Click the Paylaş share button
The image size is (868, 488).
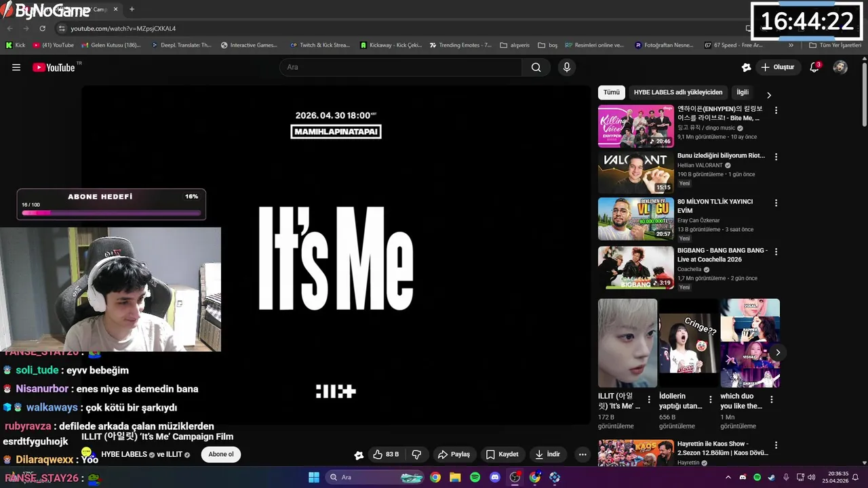[454, 454]
